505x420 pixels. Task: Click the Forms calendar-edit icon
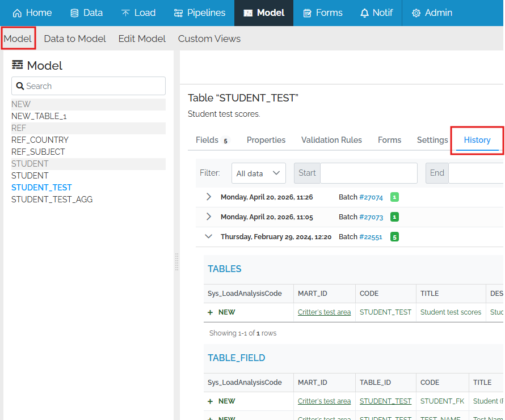[x=307, y=13]
